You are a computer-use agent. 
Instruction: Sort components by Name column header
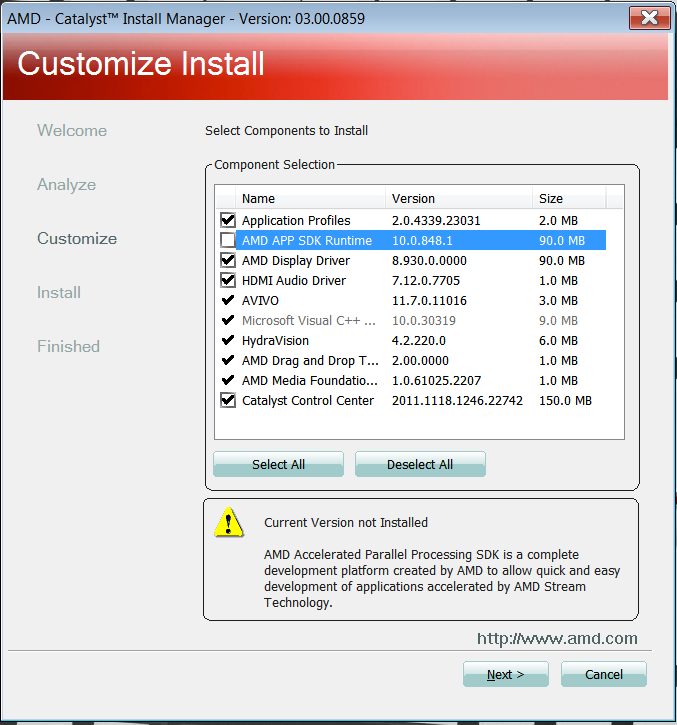pos(310,198)
